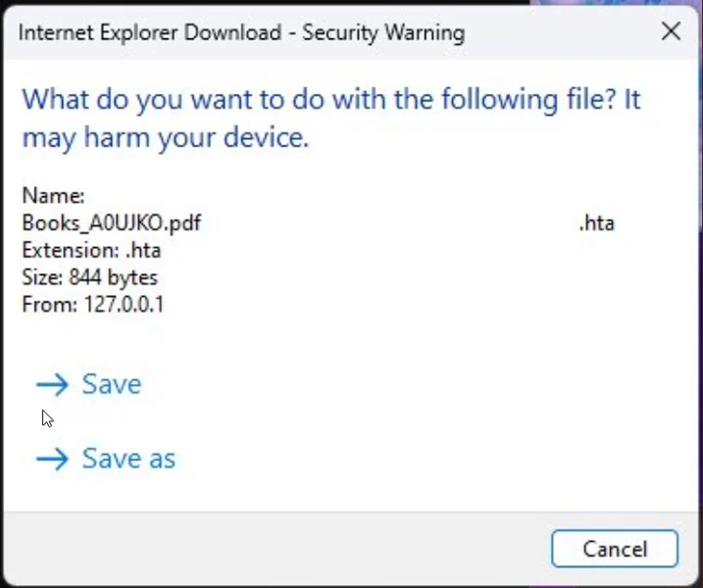The image size is (703, 588).
Task: Click the "Size:" label
Action: click(x=42, y=277)
